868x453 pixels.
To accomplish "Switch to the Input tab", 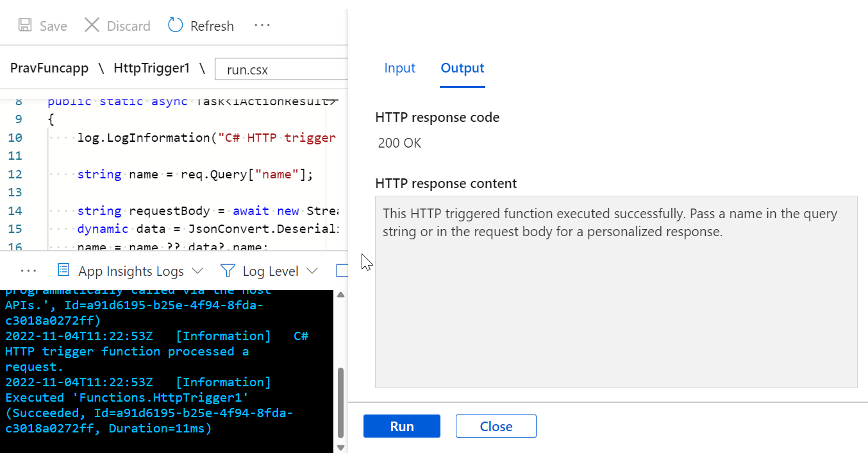I will [x=399, y=68].
